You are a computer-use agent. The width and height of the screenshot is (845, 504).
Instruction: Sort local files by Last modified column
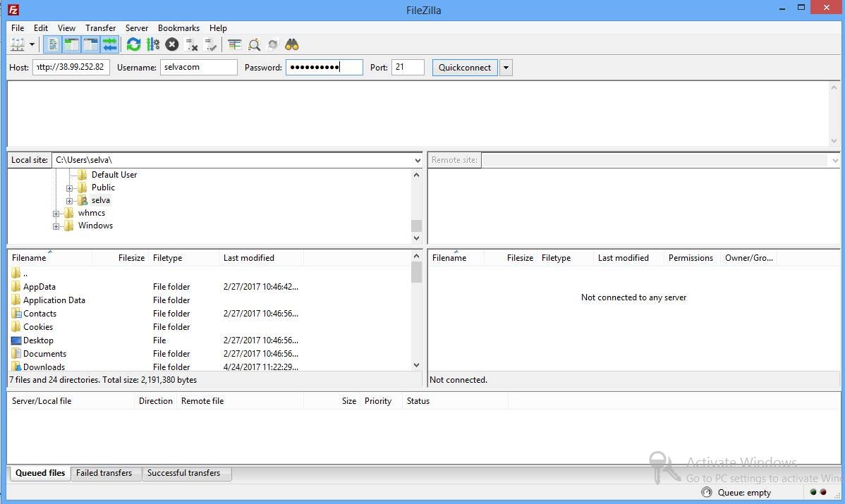(x=262, y=258)
